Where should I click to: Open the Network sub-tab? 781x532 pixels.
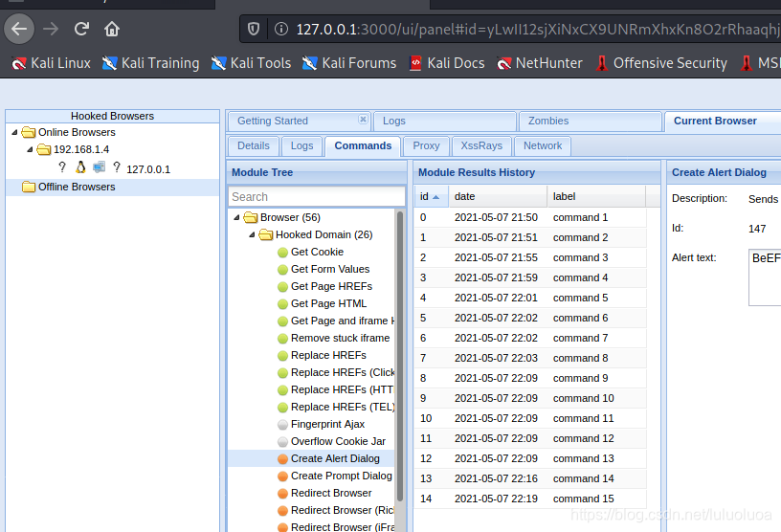click(x=543, y=146)
